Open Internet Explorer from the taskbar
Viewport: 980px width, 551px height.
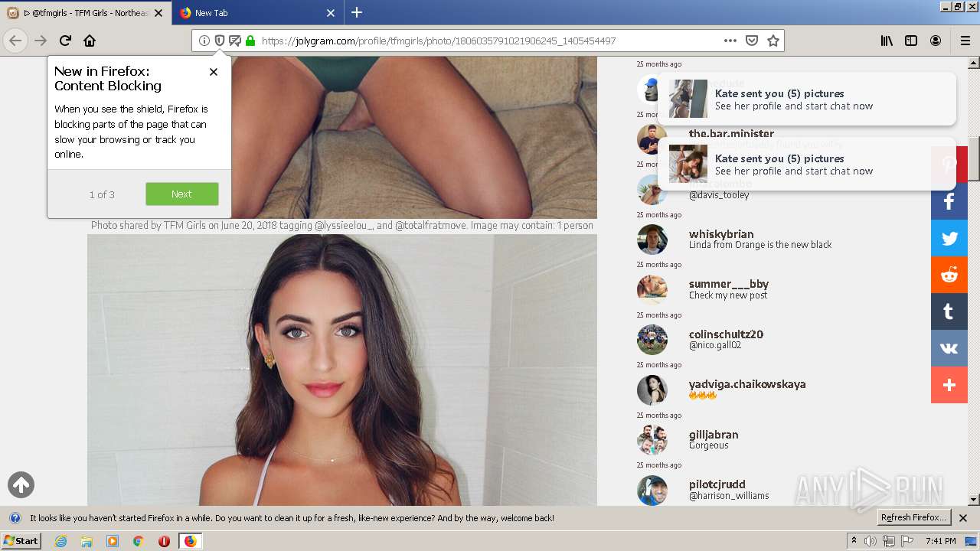(60, 541)
